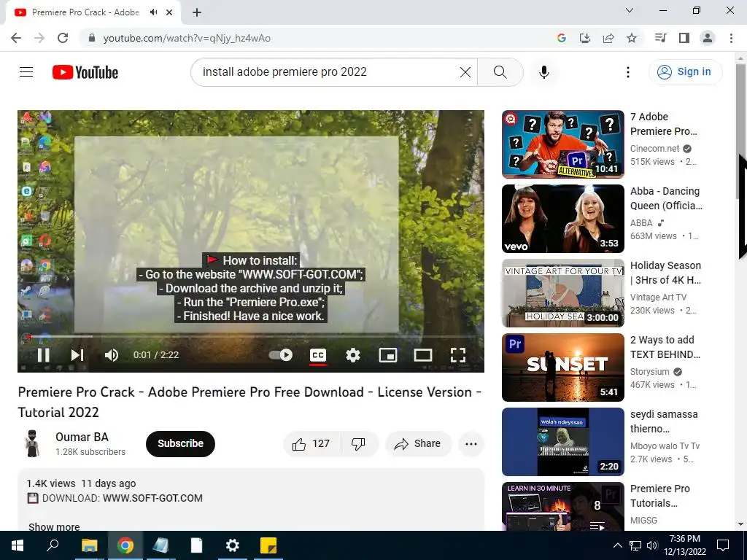Show hidden system tray icons

617,545
